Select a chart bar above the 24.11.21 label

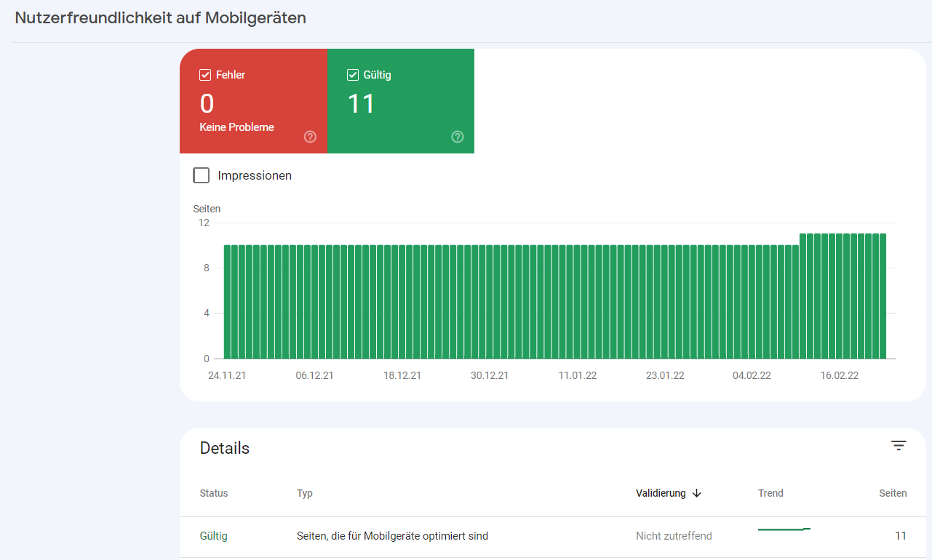(x=226, y=302)
